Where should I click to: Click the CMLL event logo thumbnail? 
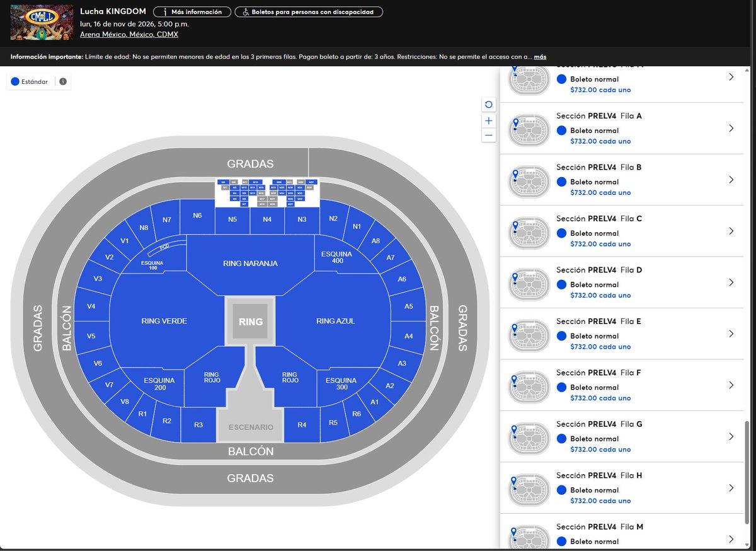[x=42, y=22]
